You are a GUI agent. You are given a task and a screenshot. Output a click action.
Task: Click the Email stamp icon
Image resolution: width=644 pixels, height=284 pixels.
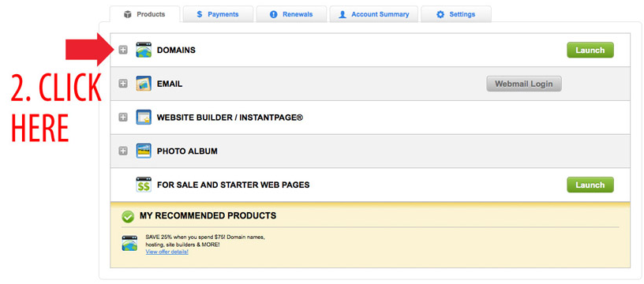[144, 84]
